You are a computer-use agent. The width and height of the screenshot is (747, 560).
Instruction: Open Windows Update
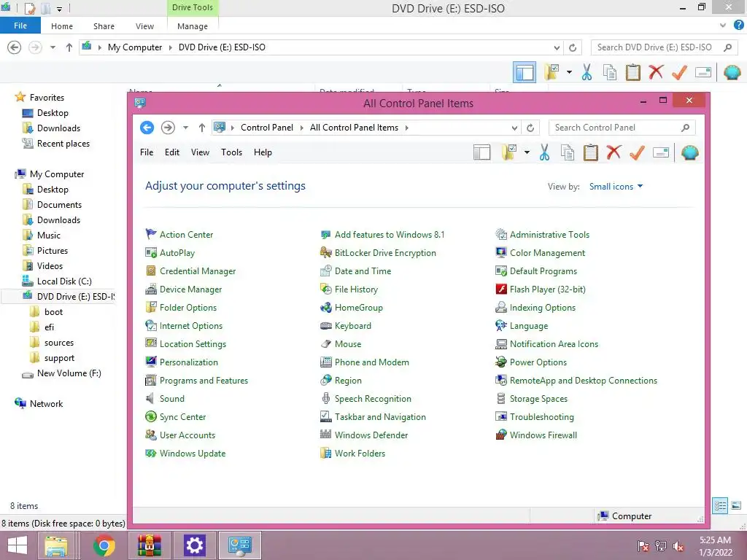[193, 454]
